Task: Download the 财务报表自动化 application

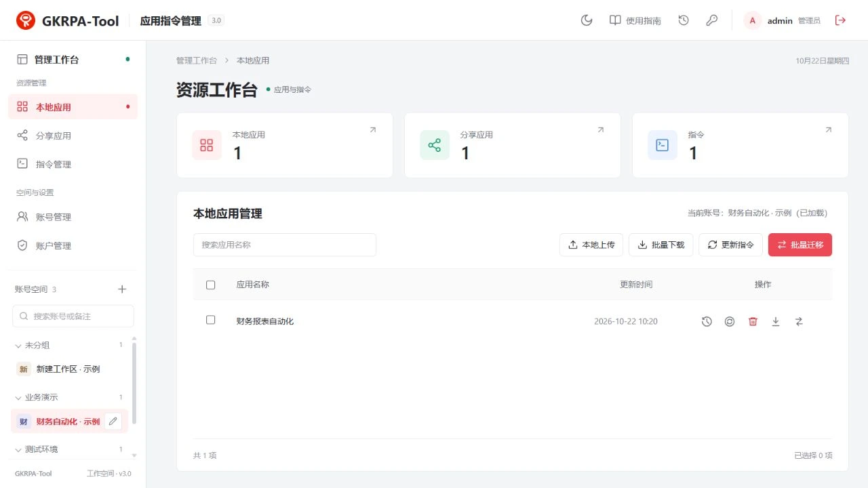Action: pyautogui.click(x=776, y=321)
